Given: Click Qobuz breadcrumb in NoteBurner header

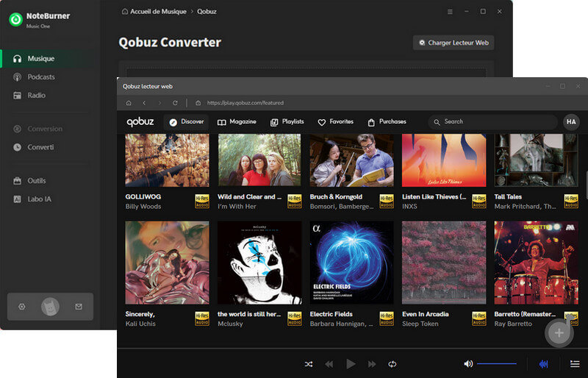Looking at the screenshot, I should (x=207, y=12).
